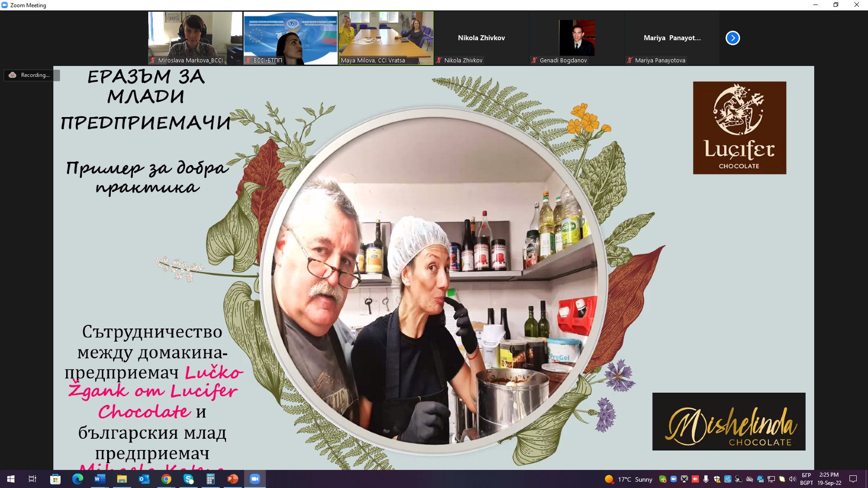868x488 pixels.
Task: Click the muted mic icon beside Miroslava Markova_BCCI
Action: (x=153, y=60)
